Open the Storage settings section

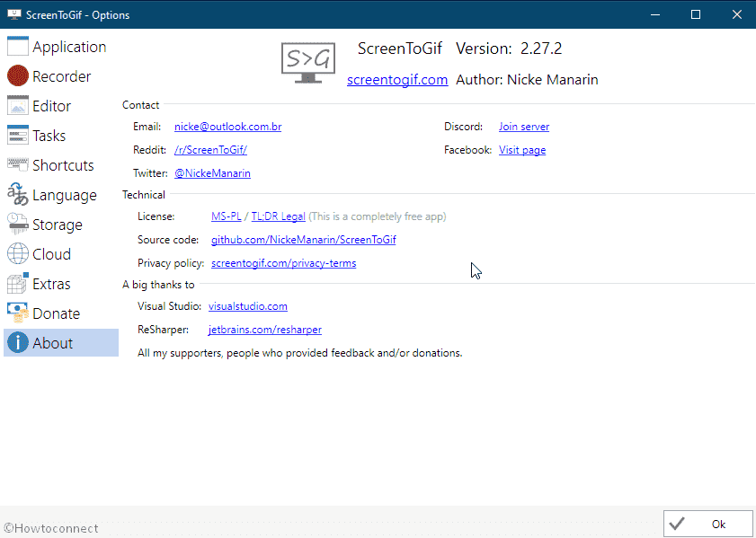click(x=54, y=224)
